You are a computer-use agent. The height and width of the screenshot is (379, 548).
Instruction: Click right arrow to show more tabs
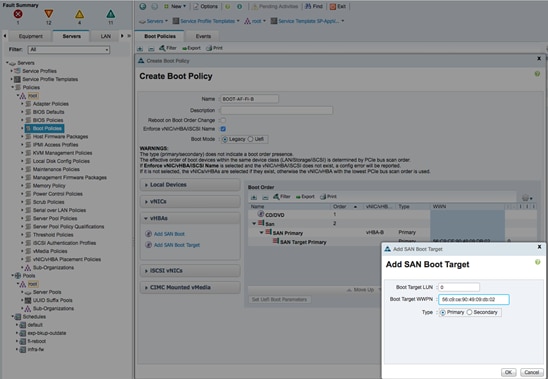tap(122, 36)
